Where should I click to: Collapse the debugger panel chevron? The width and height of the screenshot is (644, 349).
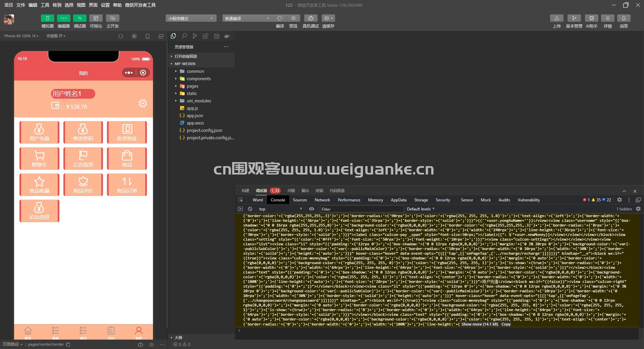point(624,191)
